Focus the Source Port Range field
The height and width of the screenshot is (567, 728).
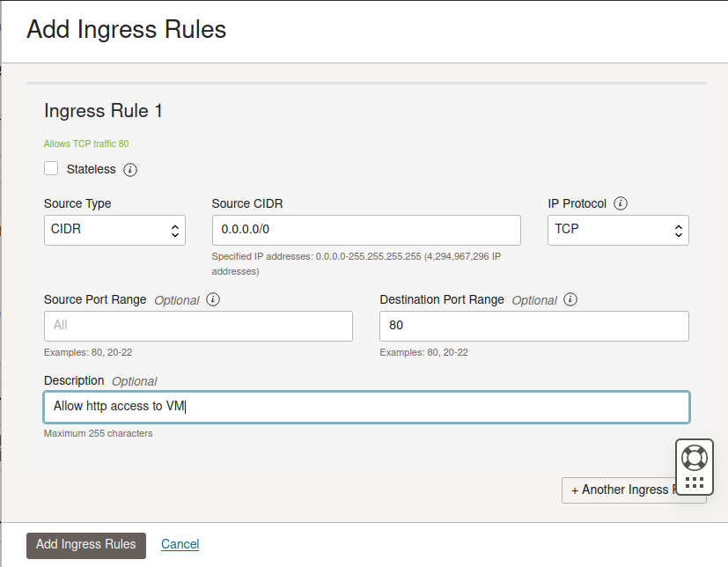click(x=198, y=326)
